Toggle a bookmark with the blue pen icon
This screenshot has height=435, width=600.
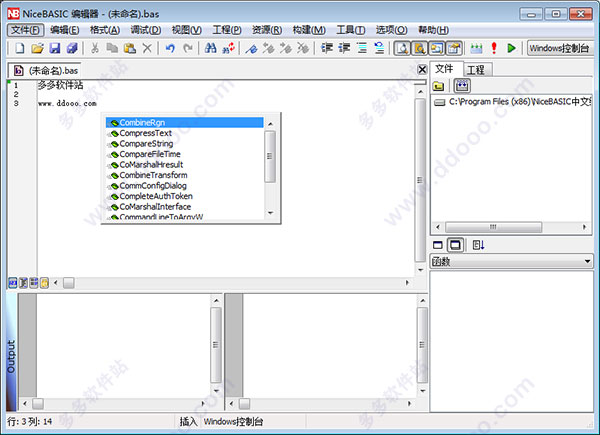pos(251,48)
